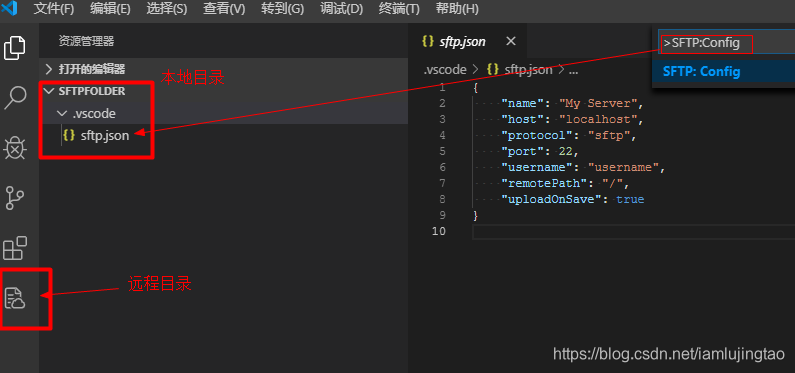Open the 终端(T) menu
Screen dimensions: 795x373
399,9
